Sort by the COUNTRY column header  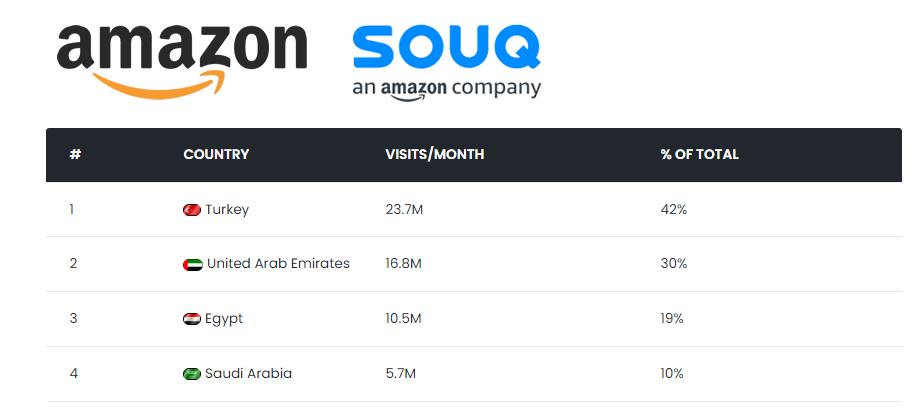pos(216,155)
